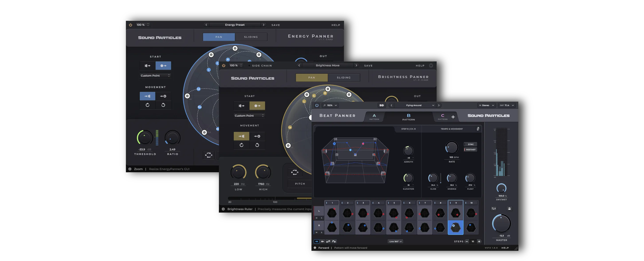
Task: Mute the R channel in Beat Panner
Action: (x=316, y=232)
